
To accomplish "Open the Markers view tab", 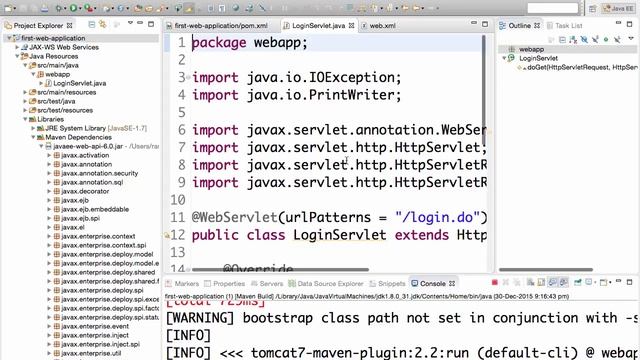I will coord(182,283).
